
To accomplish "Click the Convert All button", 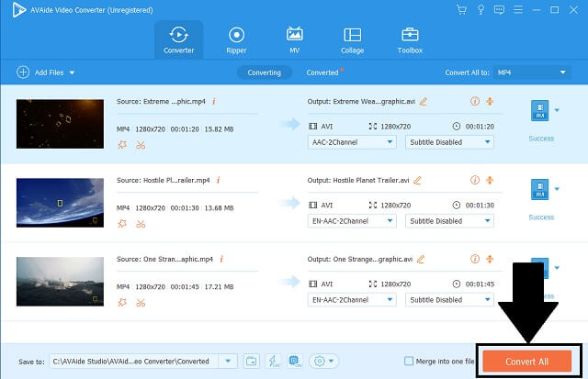I will pyautogui.click(x=526, y=362).
